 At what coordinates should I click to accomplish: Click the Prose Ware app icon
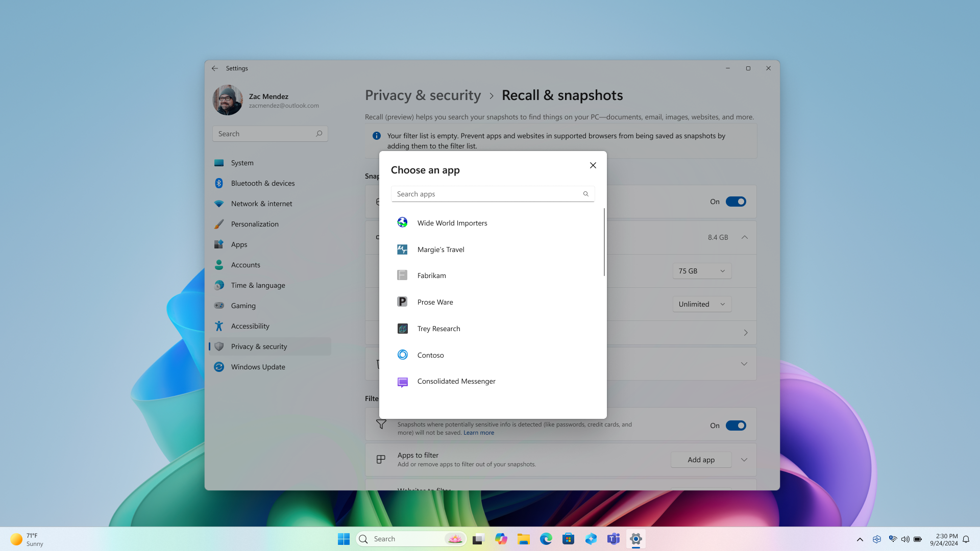point(402,302)
